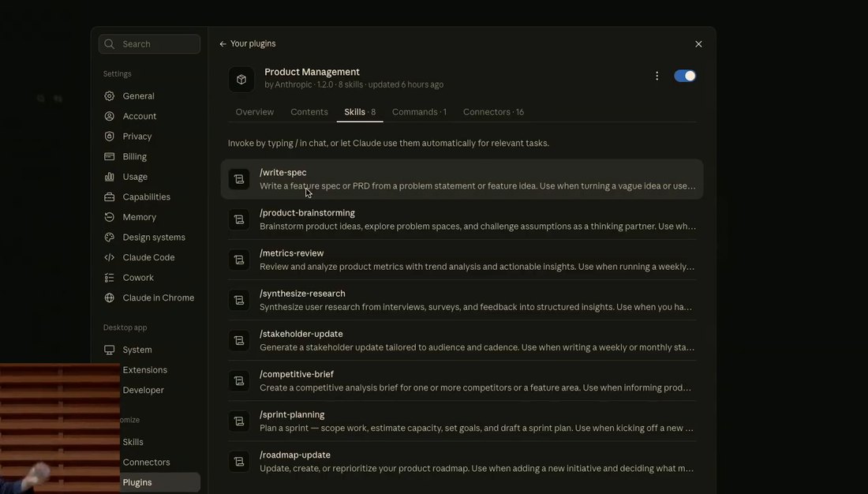
Task: Click the Account person icon
Action: [x=110, y=116]
